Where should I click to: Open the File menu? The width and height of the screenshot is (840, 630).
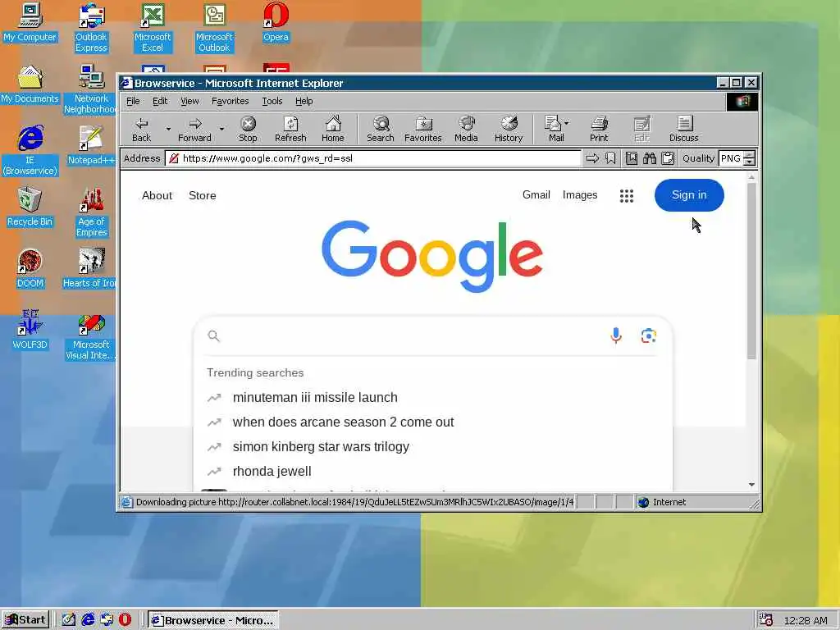(x=133, y=101)
